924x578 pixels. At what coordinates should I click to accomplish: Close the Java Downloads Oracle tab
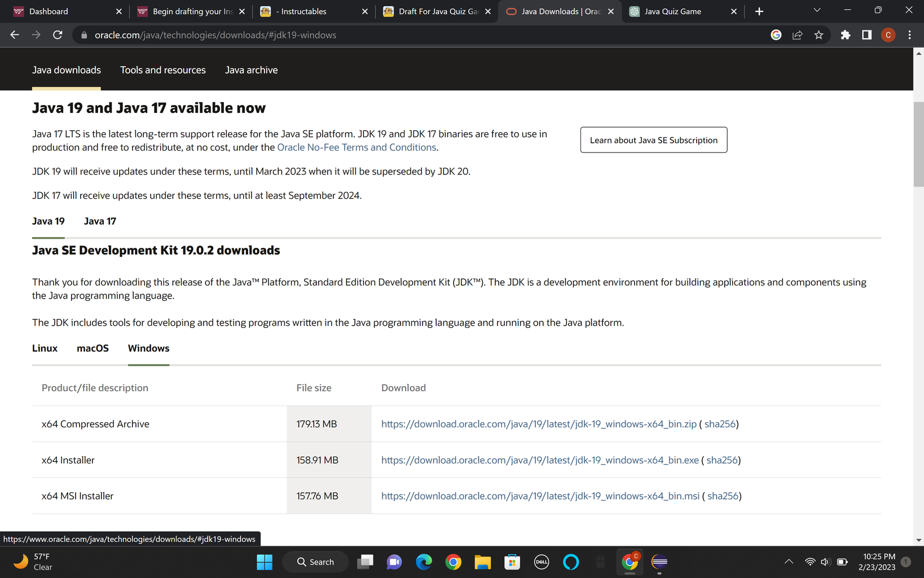click(x=611, y=11)
